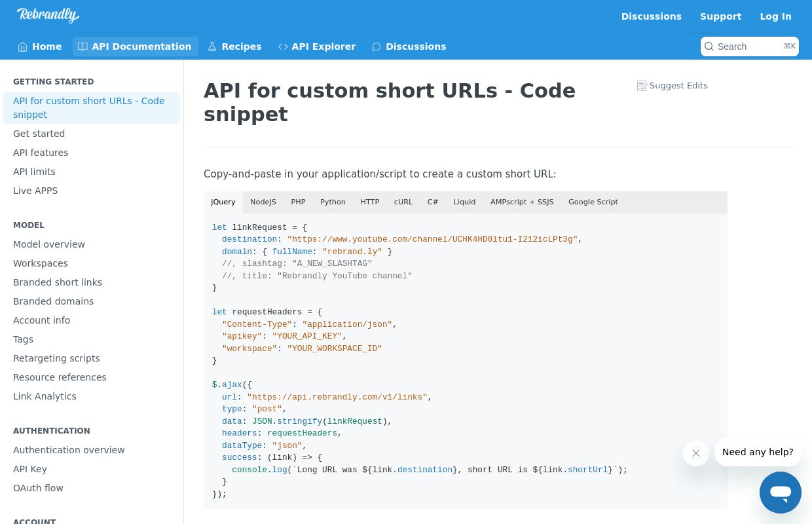Dismiss the 'Need any help?' popup
Screen dimensions: 812x524
[x=696, y=453]
